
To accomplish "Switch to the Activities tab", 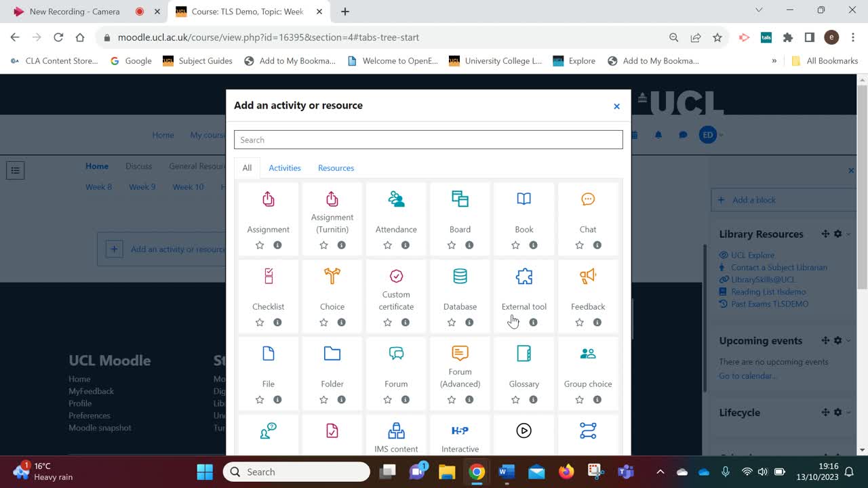I will coord(284,167).
